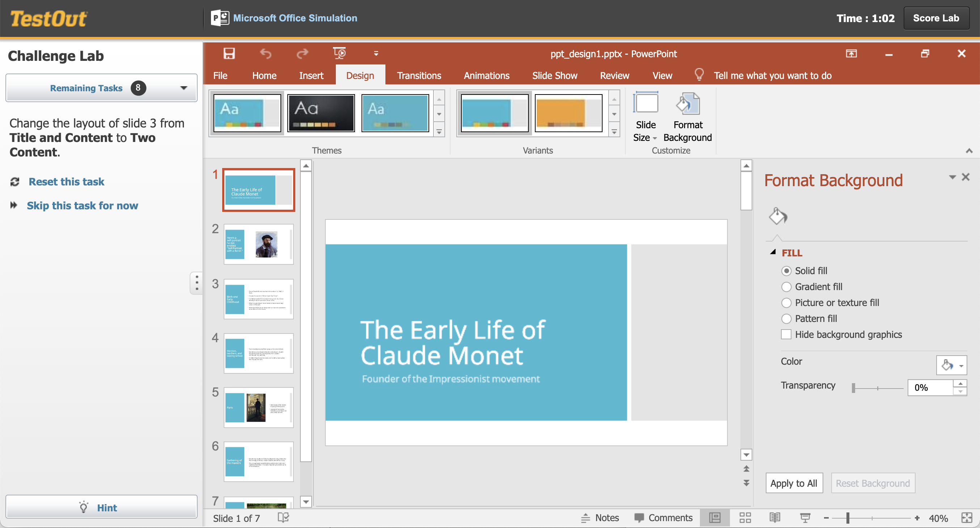Enable Hide background graphics
The image size is (980, 528).
(786, 334)
